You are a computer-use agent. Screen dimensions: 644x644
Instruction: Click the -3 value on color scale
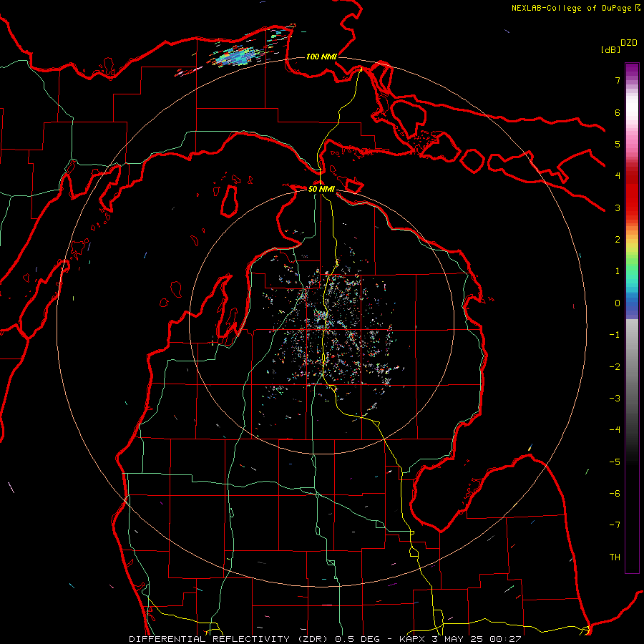tap(615, 399)
